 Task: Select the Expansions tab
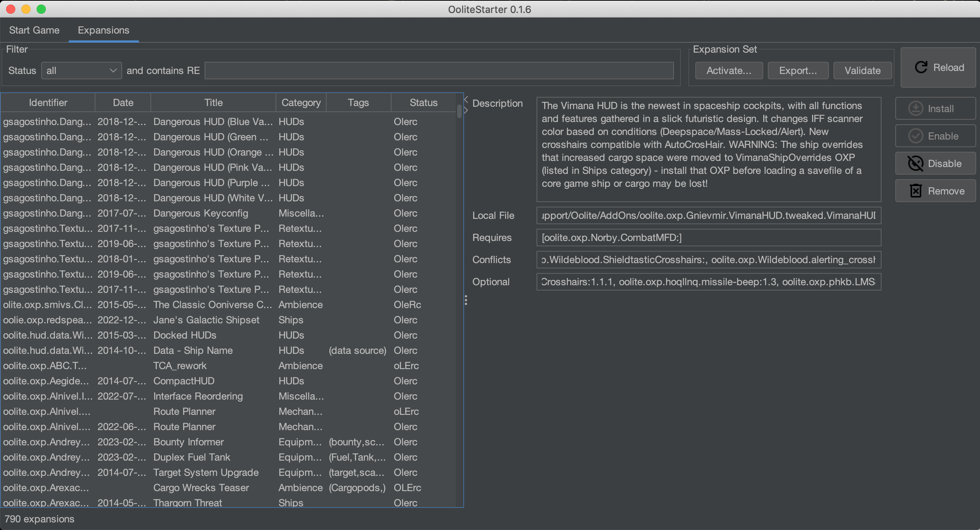[103, 30]
